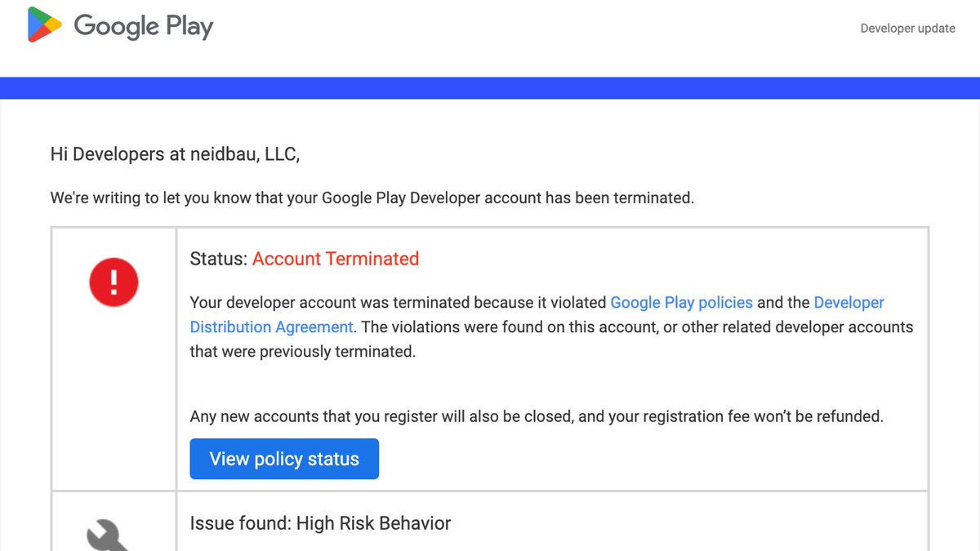Click the Developer update label

pos(907,29)
